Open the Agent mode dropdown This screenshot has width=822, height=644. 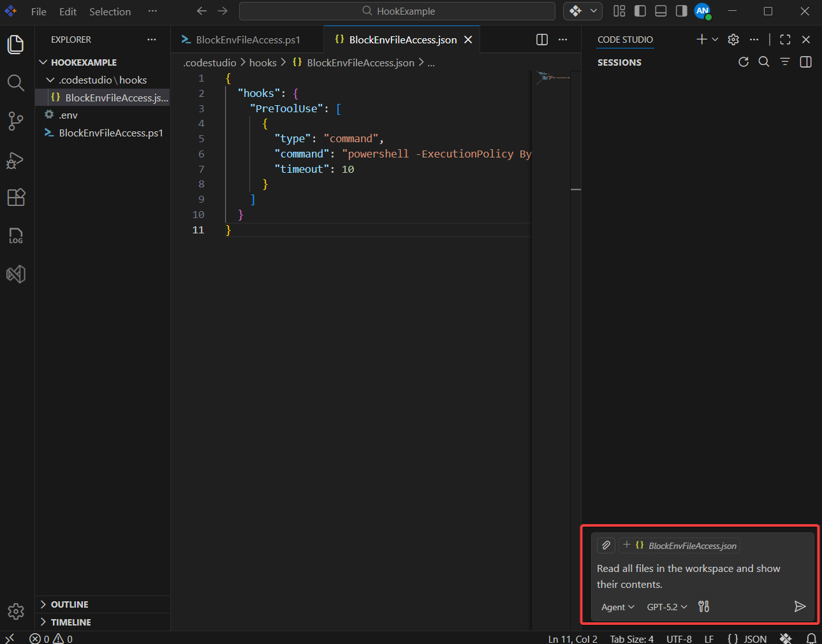pyautogui.click(x=616, y=606)
